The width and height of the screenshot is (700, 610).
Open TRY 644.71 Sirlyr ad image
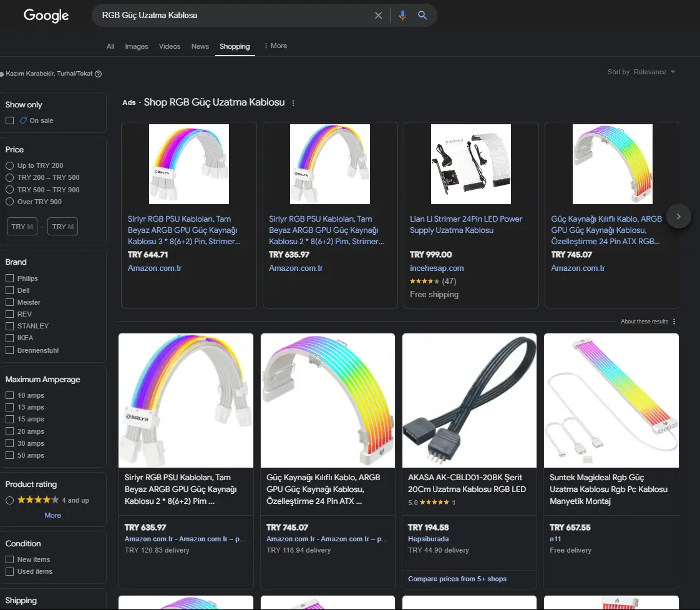pyautogui.click(x=189, y=164)
